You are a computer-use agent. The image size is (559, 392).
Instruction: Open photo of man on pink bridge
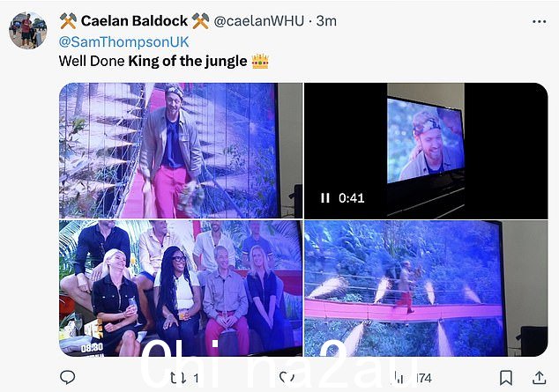click(x=181, y=151)
